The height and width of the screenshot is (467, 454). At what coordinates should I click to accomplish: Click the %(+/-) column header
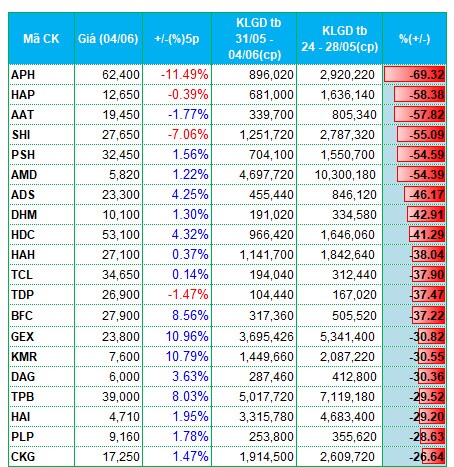click(x=415, y=39)
